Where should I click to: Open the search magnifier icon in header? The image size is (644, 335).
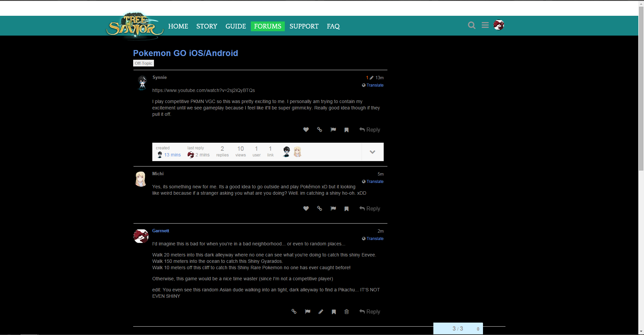pyautogui.click(x=472, y=26)
